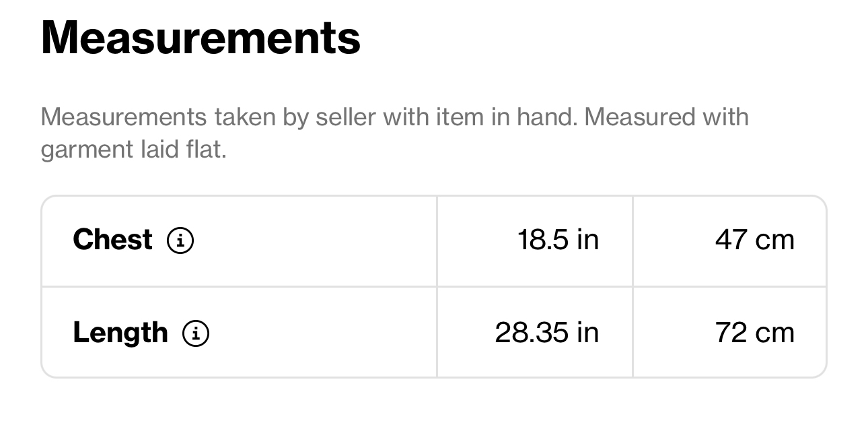Viewport: 868px width, 421px height.
Task: Open the Length info icon
Action: 196,333
